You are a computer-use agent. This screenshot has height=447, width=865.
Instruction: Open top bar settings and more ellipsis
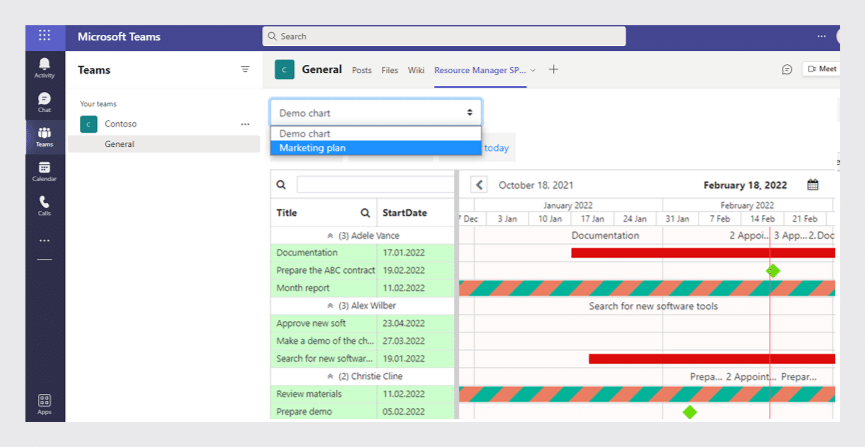(821, 36)
